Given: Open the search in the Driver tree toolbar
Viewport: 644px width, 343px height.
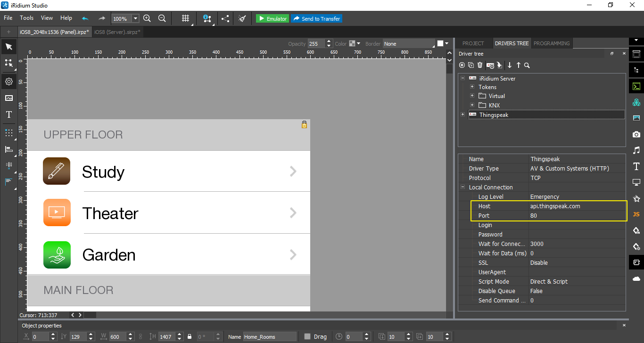Looking at the screenshot, I should tap(527, 65).
